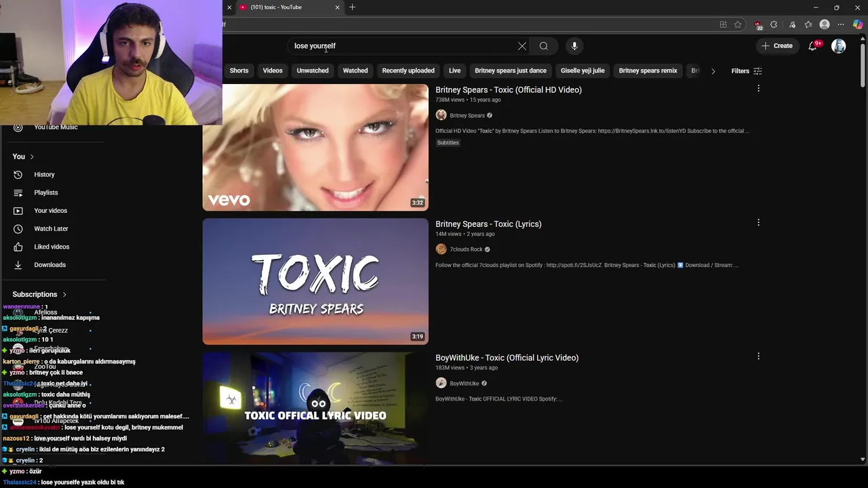Image resolution: width=868 pixels, height=488 pixels.
Task: Click the BoyWithUke channel avatar
Action: (441, 383)
